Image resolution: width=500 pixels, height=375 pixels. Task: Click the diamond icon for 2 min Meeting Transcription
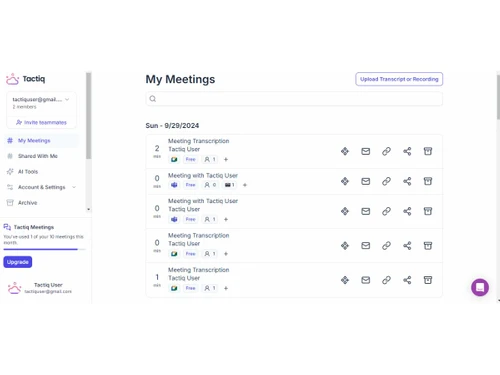(345, 151)
